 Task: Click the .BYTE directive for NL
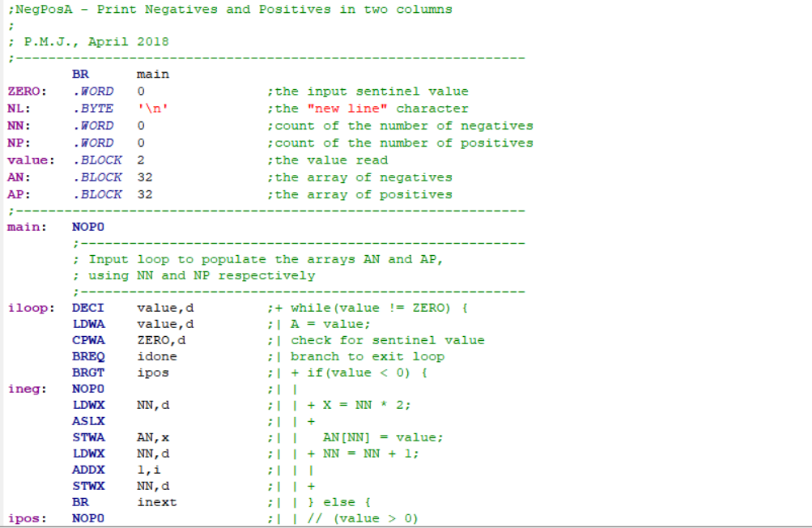click(x=95, y=108)
